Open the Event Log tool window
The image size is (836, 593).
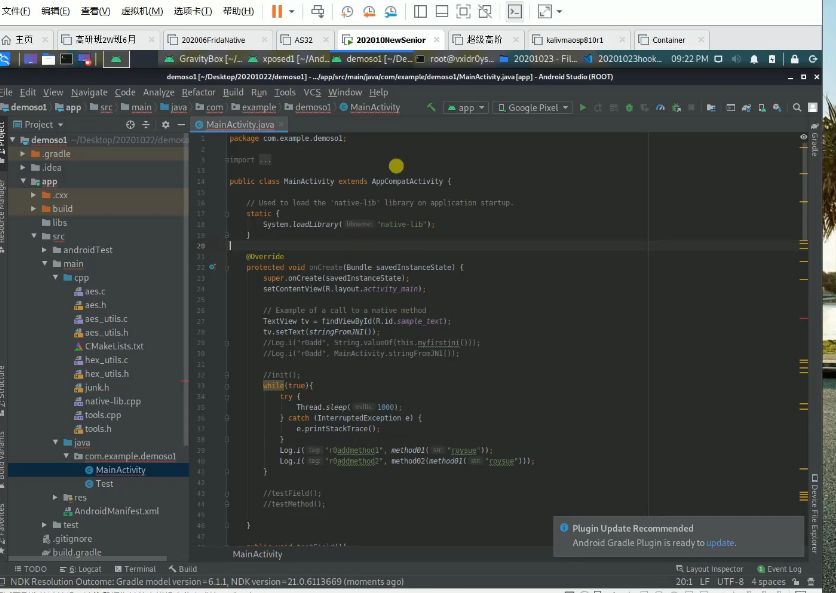click(x=778, y=569)
